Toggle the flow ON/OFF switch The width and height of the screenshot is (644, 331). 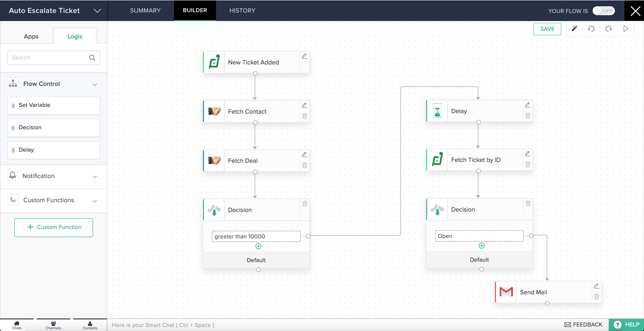tap(604, 11)
